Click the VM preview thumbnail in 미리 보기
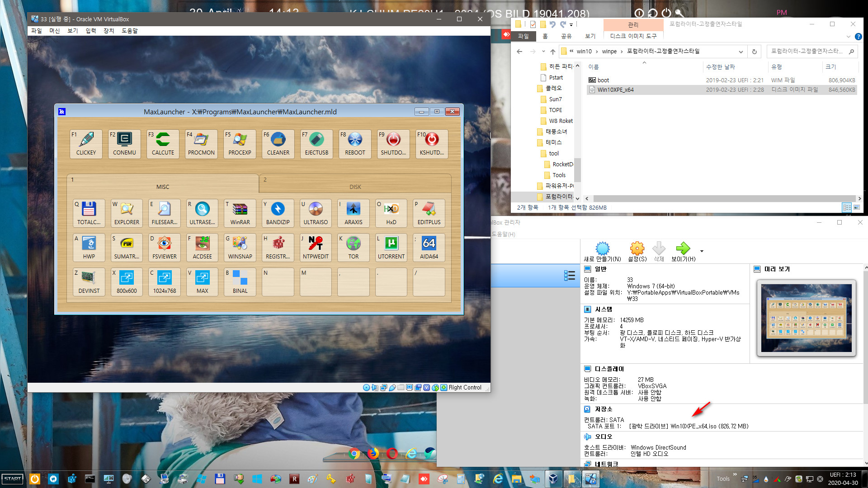Screen dimensions: 868x488 point(806,318)
